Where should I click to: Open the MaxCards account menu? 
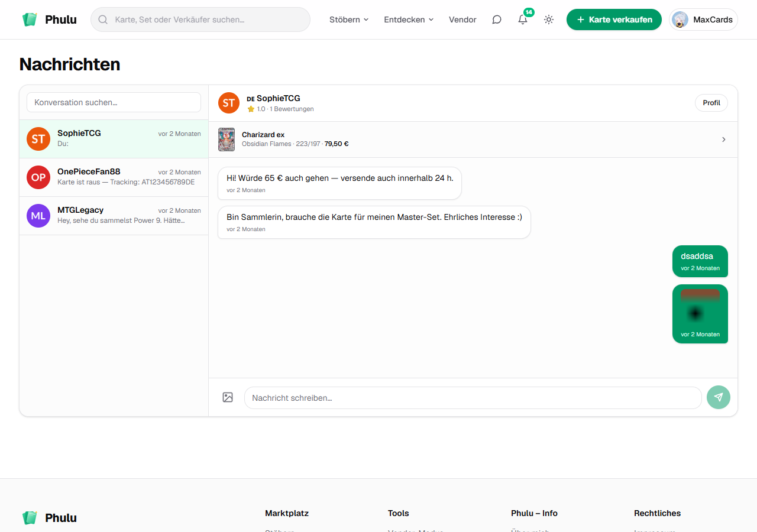[703, 20]
